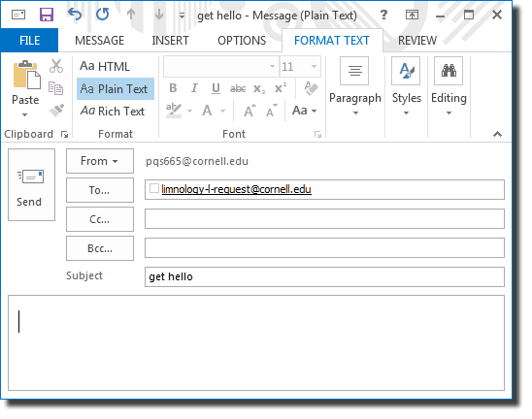Click the Cc... button
Screen dimensions: 532x419
(100, 219)
